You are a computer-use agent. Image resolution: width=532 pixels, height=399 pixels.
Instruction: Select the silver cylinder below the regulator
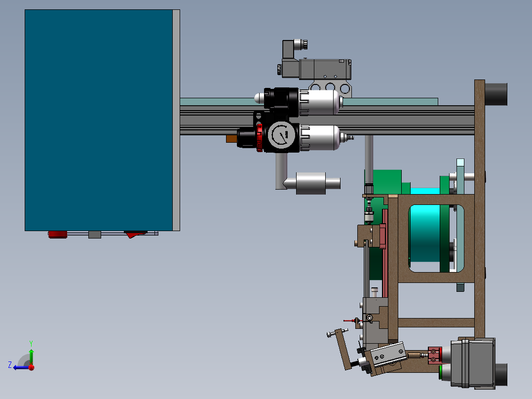click(x=311, y=183)
